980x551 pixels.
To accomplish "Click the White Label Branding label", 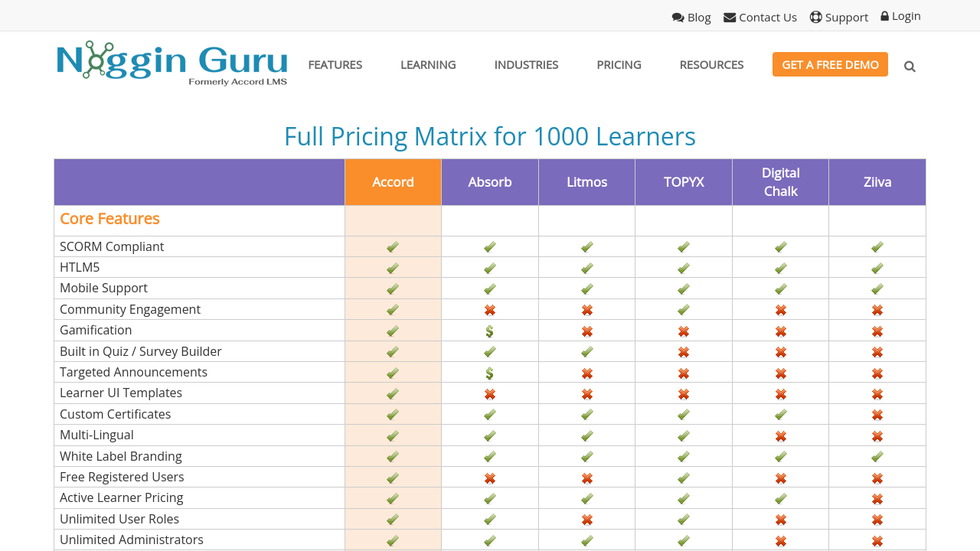I will tap(121, 456).
